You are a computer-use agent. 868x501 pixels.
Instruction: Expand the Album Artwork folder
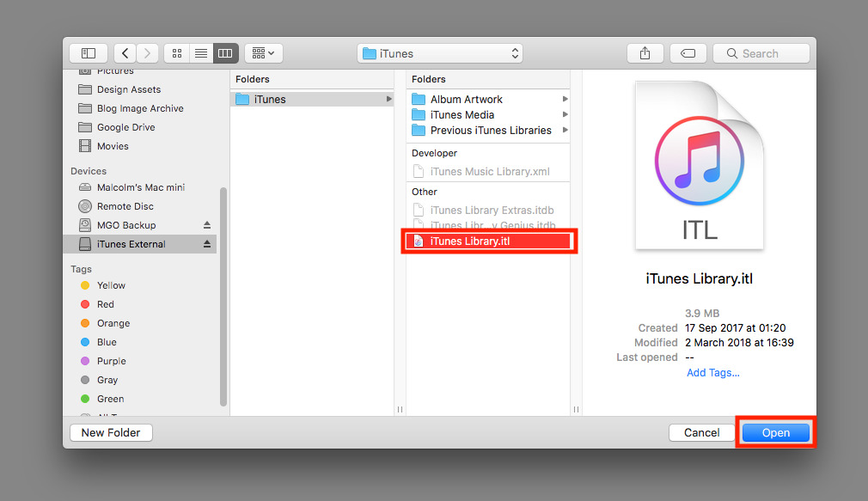pyautogui.click(x=565, y=100)
